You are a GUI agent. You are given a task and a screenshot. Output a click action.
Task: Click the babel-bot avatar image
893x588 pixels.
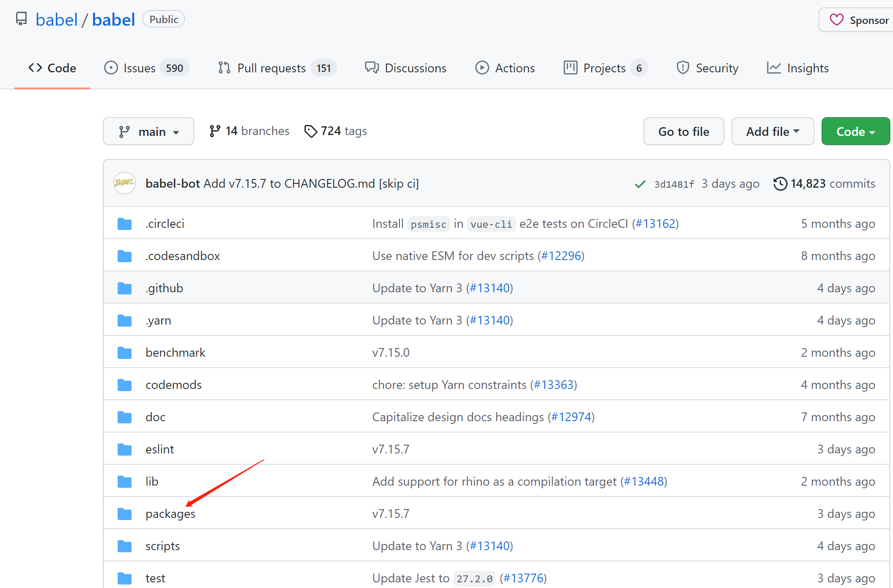pyautogui.click(x=124, y=183)
